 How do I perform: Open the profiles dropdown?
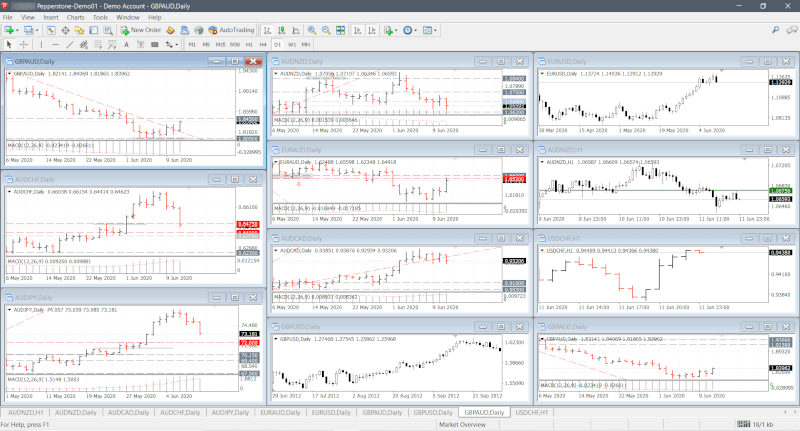coord(37,30)
